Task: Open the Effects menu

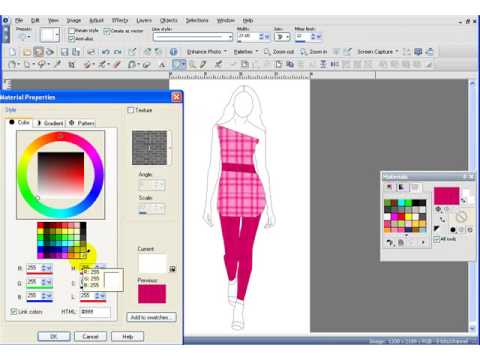Action: [x=120, y=20]
